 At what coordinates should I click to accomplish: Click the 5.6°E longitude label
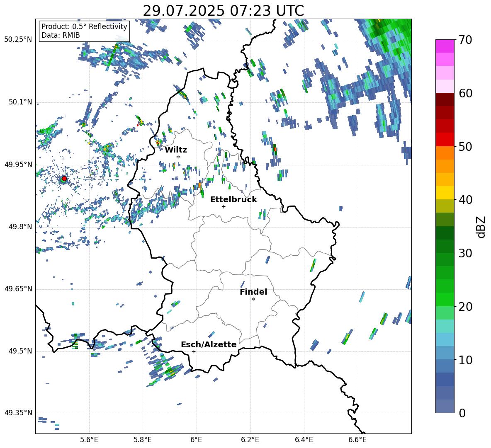89,440
